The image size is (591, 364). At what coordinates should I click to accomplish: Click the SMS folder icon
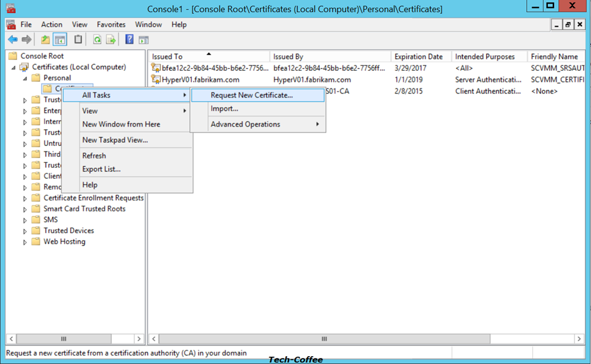click(36, 219)
